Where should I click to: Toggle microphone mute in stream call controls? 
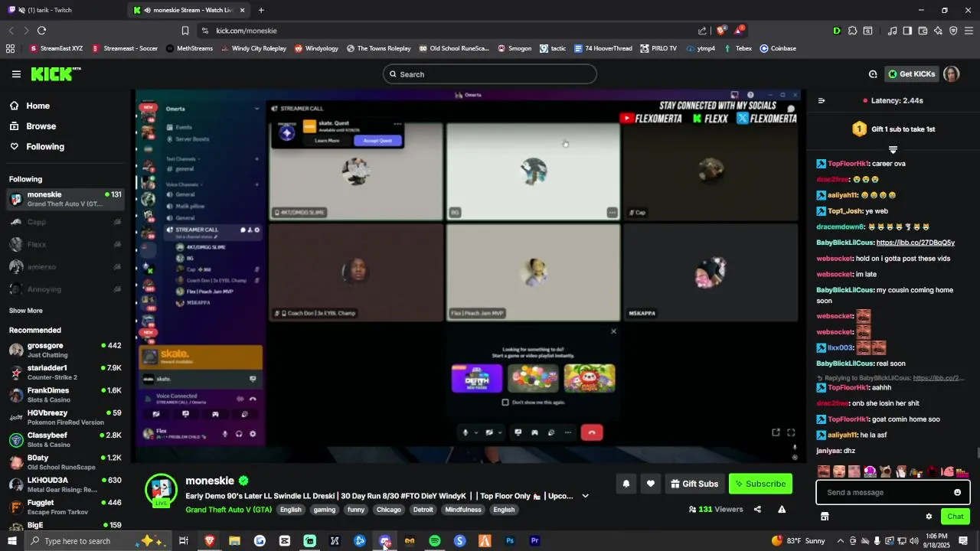click(465, 432)
